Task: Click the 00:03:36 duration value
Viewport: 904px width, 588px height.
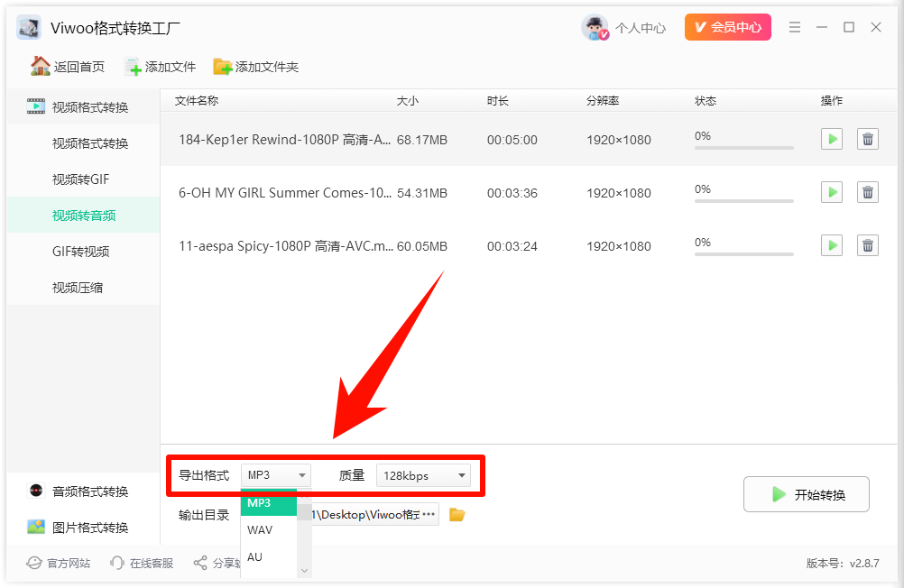Action: tap(512, 193)
